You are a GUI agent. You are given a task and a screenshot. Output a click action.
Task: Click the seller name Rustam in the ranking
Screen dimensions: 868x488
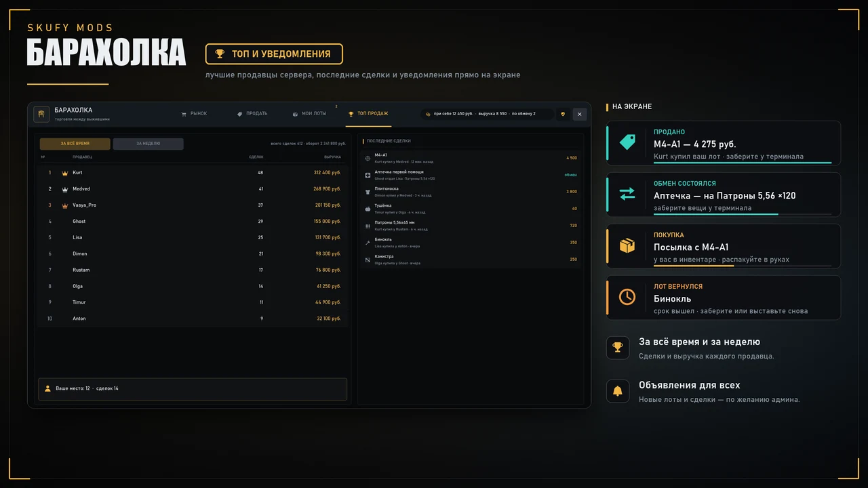[81, 270]
